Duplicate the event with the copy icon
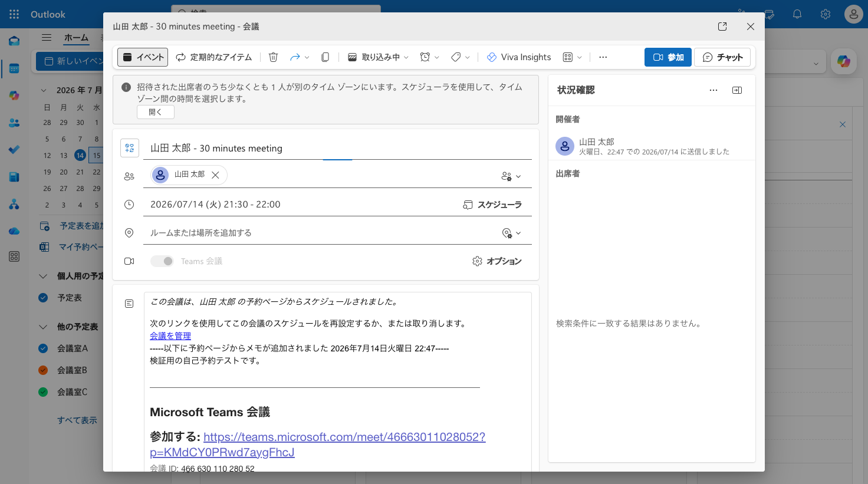 point(325,57)
